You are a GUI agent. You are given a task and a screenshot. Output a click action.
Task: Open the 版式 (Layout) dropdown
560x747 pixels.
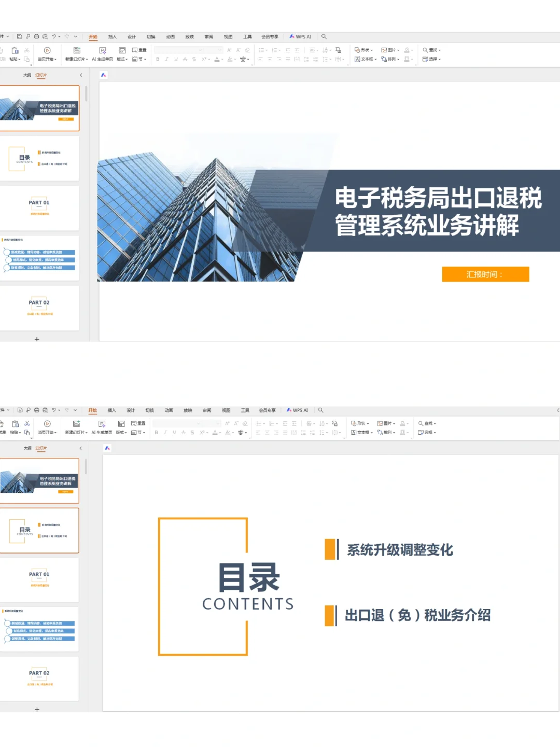123,59
